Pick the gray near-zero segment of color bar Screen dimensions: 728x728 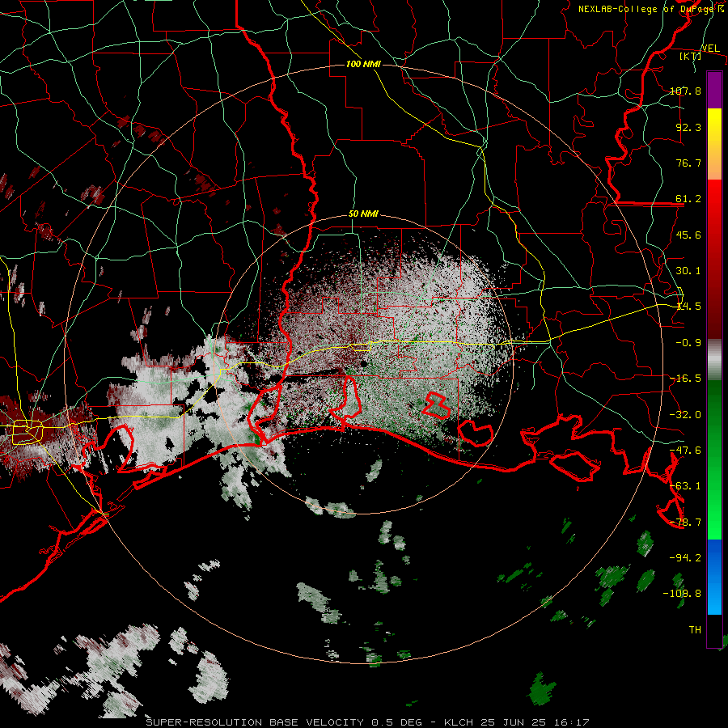[x=714, y=359]
